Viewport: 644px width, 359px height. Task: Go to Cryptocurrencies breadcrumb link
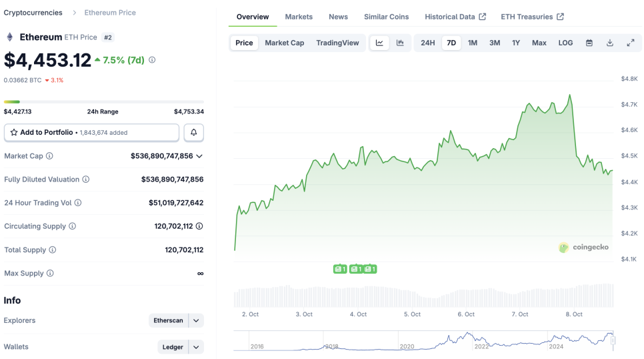[x=33, y=13]
